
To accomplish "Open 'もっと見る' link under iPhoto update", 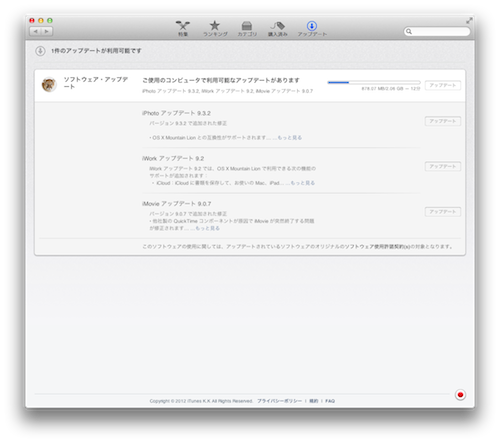I will 290,138.
